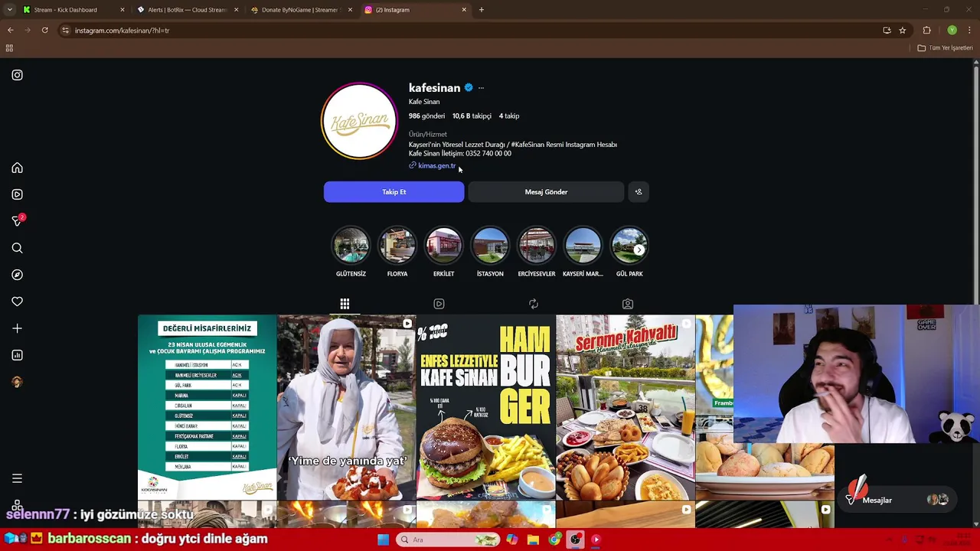This screenshot has width=980, height=551.
Task: Open the floating Mesajlar messages widget
Action: [897, 500]
